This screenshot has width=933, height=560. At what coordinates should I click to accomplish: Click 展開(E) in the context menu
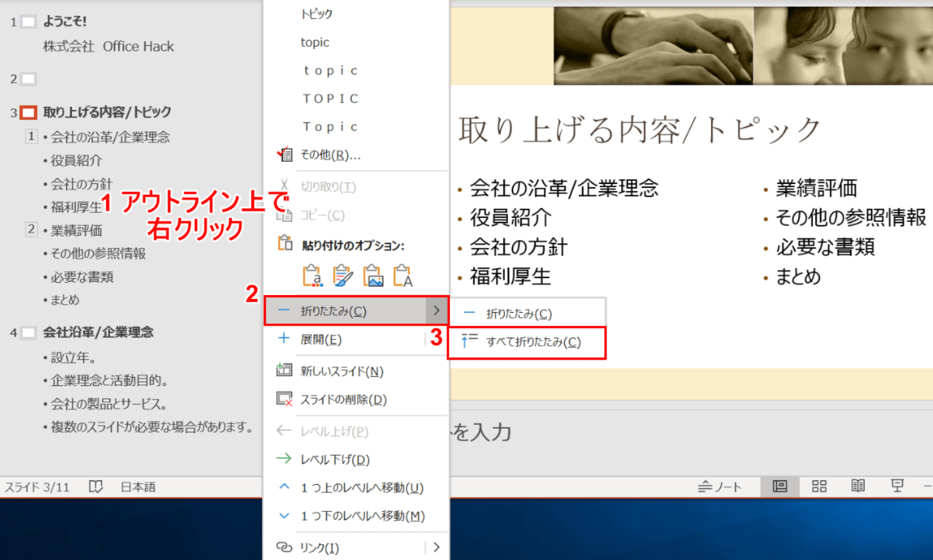point(321,339)
